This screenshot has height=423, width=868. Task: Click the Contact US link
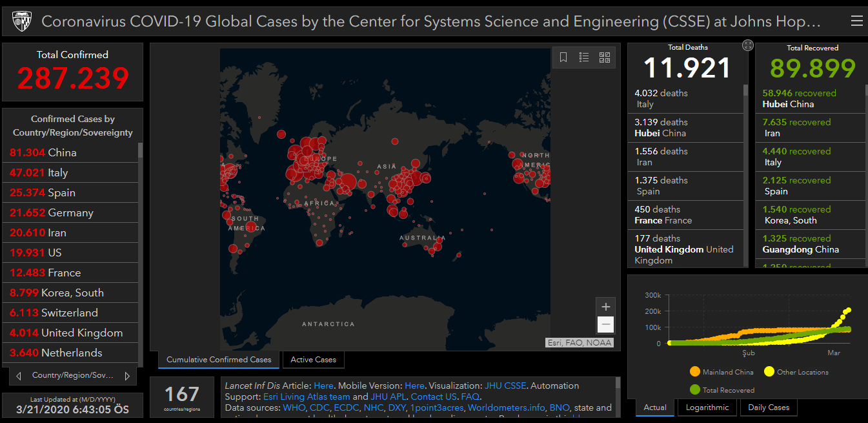tap(434, 397)
